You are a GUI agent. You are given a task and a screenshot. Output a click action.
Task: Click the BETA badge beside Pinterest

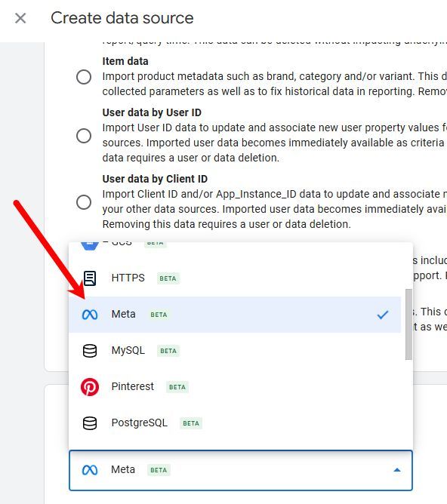177,387
